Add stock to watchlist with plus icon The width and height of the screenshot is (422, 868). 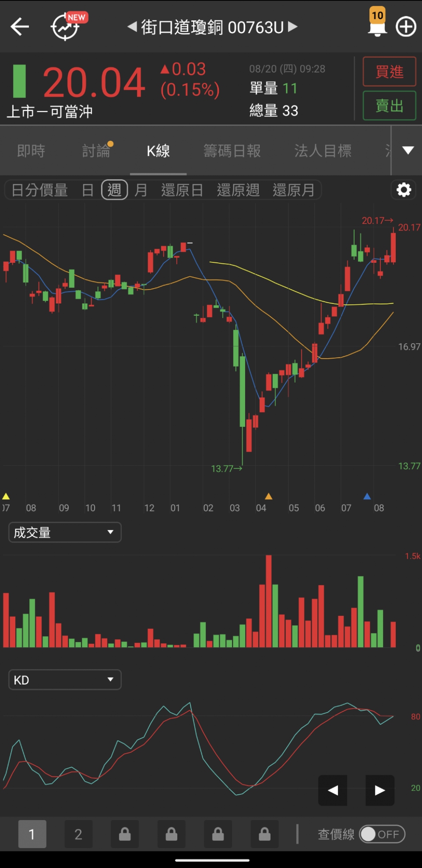click(405, 27)
